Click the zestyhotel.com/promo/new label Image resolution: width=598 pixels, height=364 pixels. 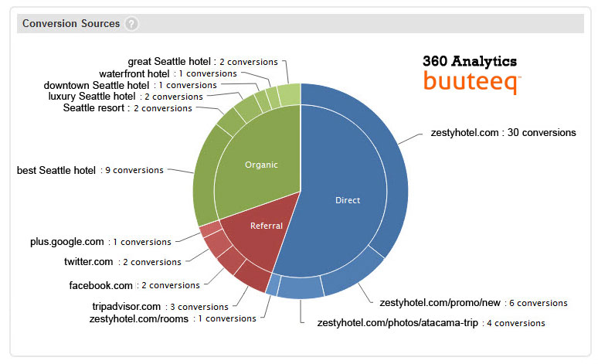tap(474, 303)
